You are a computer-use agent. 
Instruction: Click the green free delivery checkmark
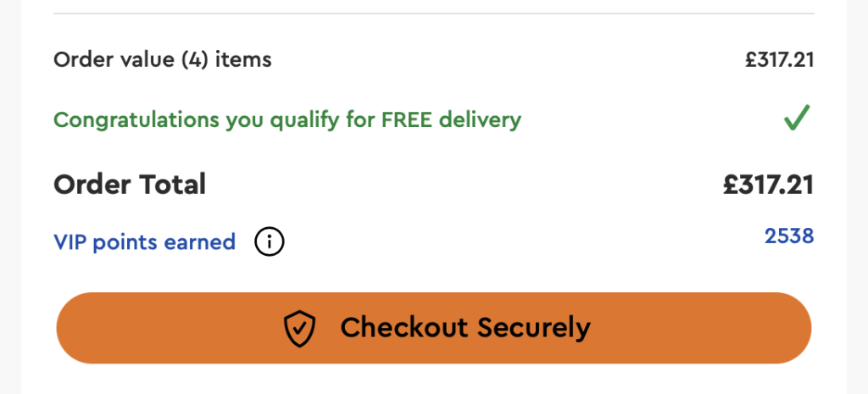[797, 119]
